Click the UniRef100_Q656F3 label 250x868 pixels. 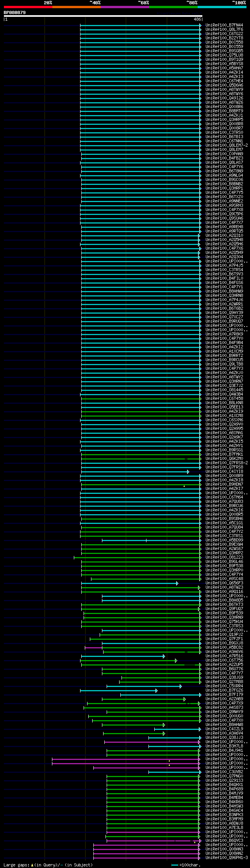click(x=224, y=583)
